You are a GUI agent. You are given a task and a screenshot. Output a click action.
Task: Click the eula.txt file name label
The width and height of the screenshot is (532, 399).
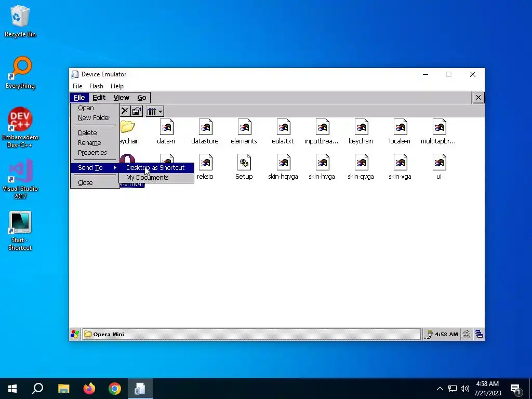[x=283, y=141]
